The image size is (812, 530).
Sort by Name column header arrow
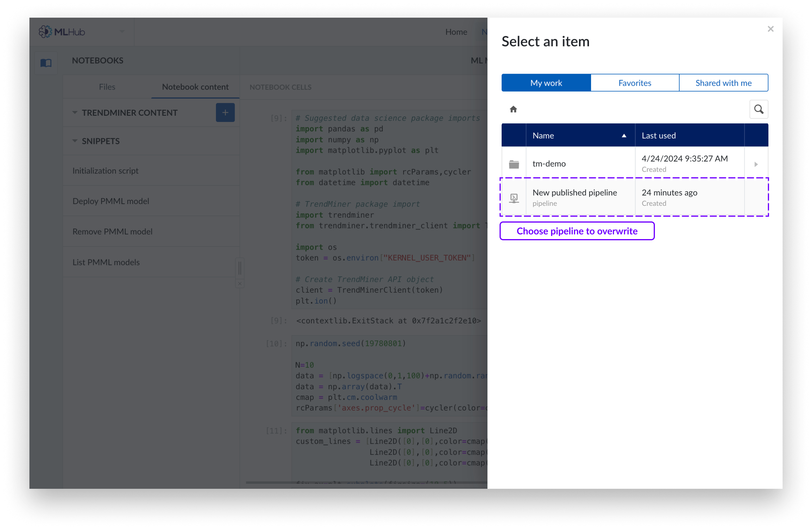[624, 135]
